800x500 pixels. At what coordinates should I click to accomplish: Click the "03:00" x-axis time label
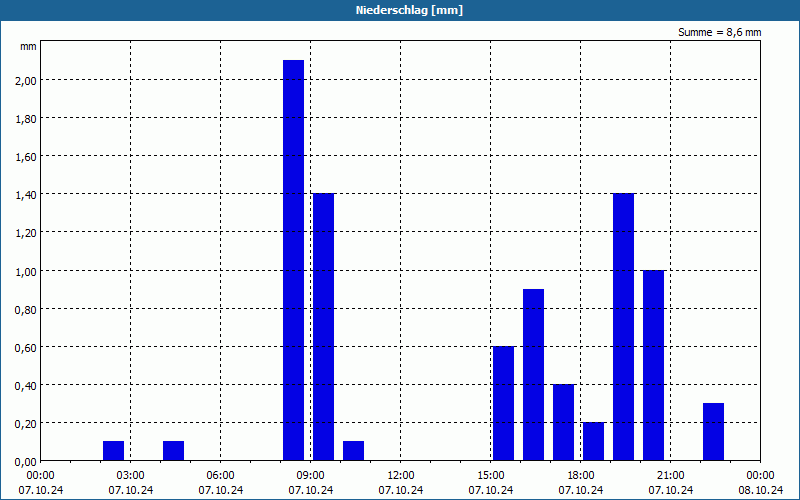[x=131, y=476]
